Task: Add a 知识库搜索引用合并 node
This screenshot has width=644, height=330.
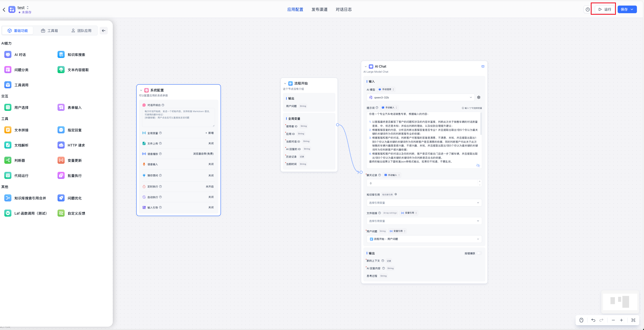Action: [x=25, y=198]
